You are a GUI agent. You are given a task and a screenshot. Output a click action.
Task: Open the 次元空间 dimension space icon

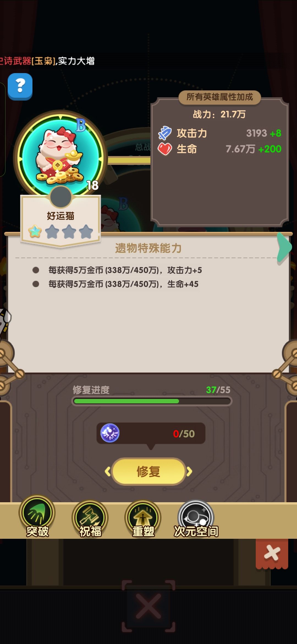(x=196, y=519)
